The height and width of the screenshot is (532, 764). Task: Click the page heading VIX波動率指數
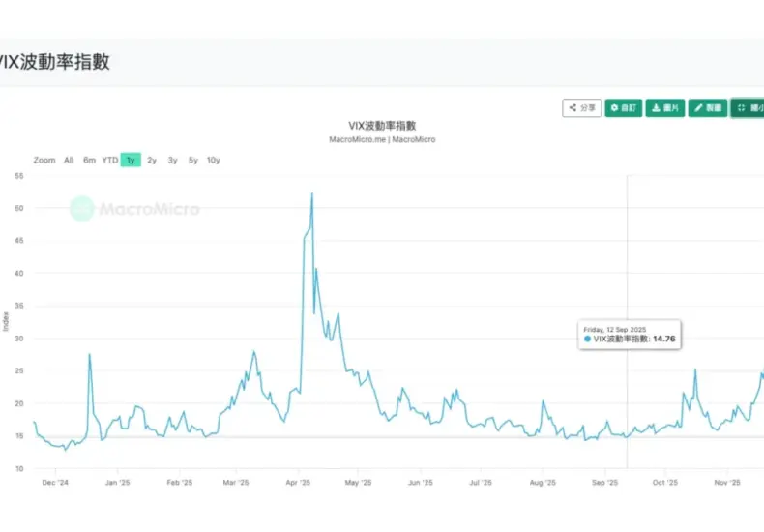pyautogui.click(x=54, y=62)
